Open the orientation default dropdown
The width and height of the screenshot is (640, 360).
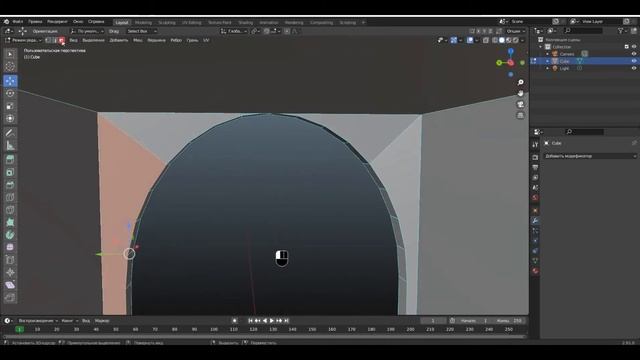(87, 31)
